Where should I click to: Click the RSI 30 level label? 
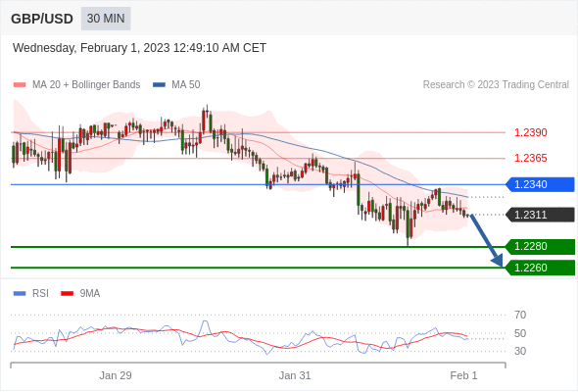click(x=520, y=351)
